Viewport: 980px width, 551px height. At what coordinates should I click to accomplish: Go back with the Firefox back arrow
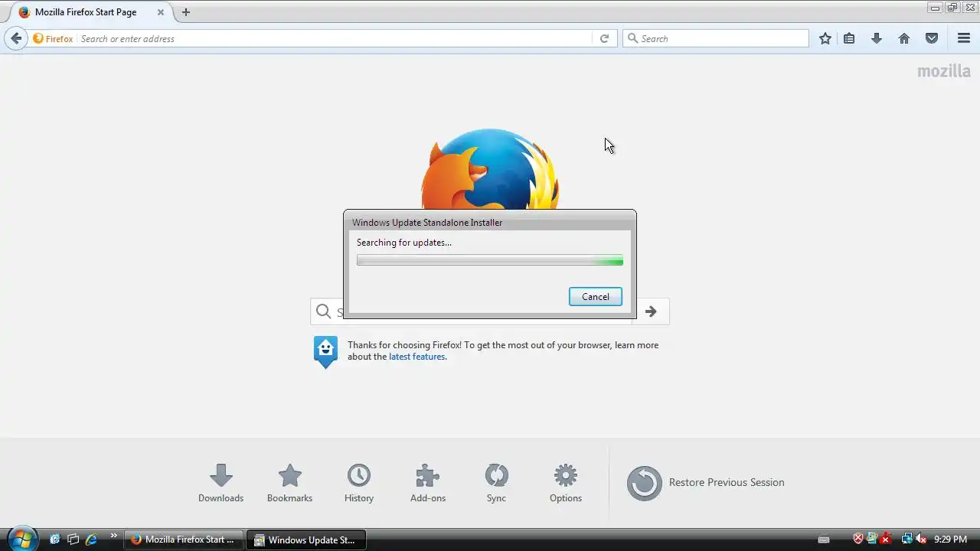[16, 38]
